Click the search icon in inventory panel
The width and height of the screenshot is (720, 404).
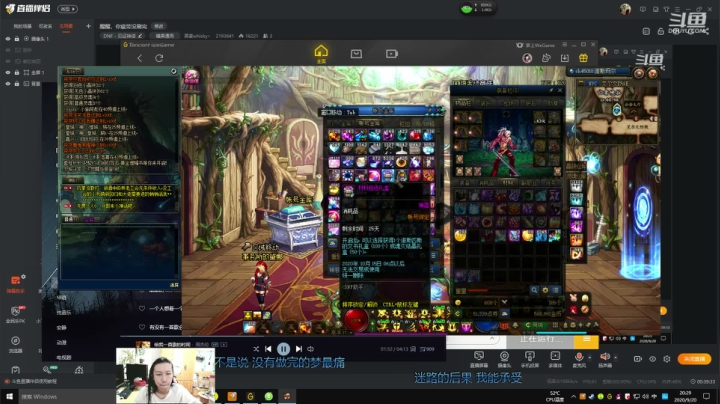(x=534, y=290)
